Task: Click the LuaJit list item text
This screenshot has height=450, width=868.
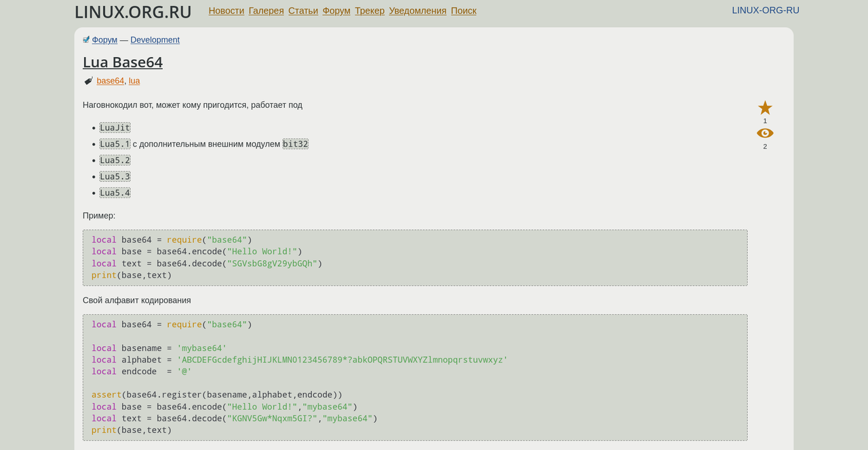Action: [115, 128]
